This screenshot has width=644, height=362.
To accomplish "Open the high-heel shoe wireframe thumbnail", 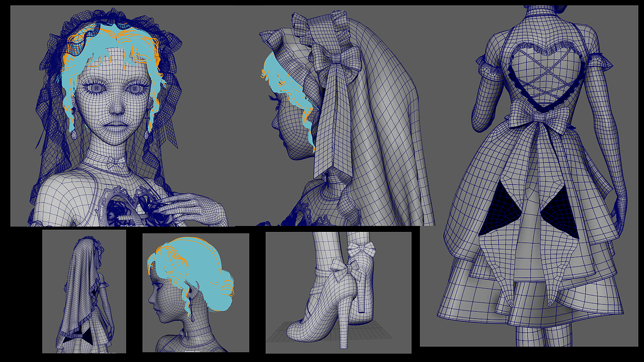I will click(339, 292).
